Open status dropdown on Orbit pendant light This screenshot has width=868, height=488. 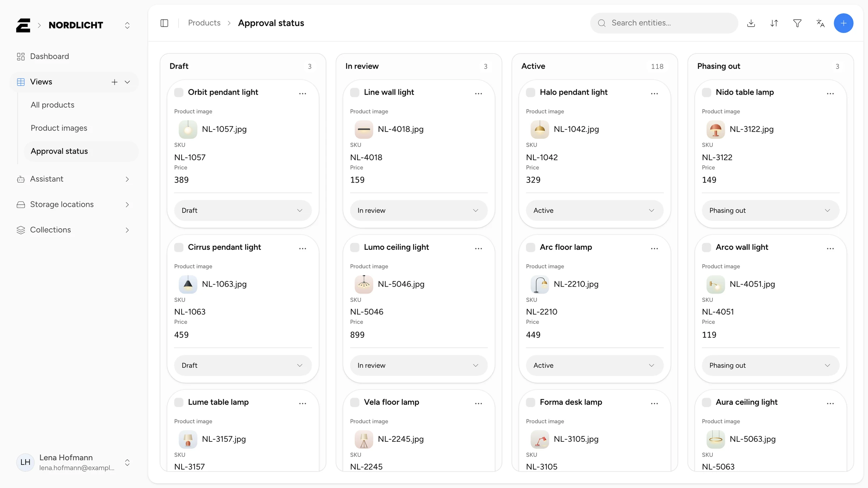(x=243, y=210)
